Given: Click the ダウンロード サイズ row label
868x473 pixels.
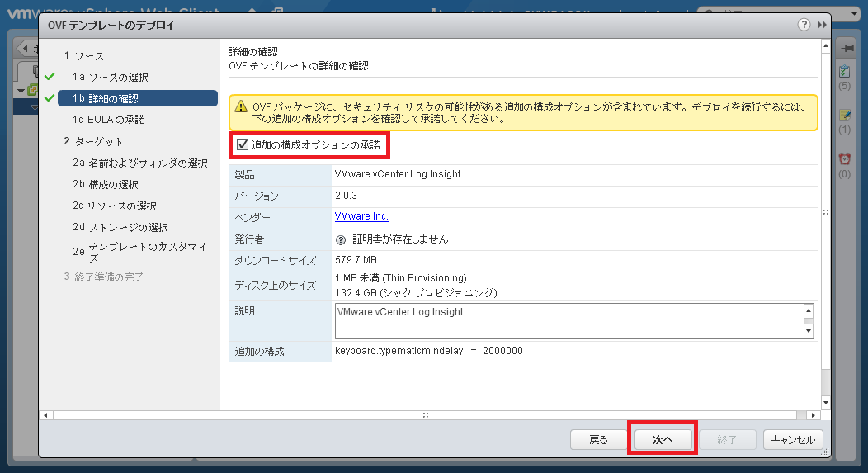Looking at the screenshot, I should (275, 260).
